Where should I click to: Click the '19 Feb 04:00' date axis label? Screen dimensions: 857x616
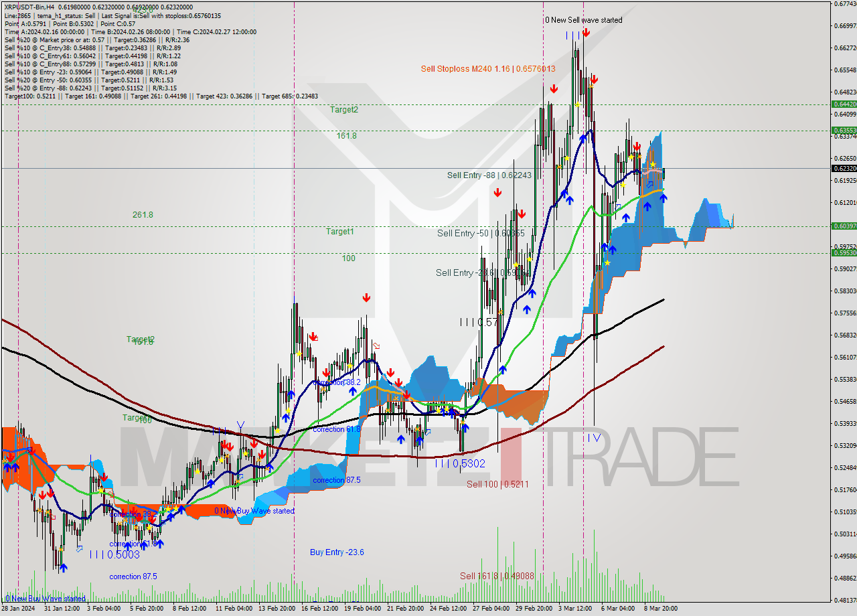click(363, 609)
